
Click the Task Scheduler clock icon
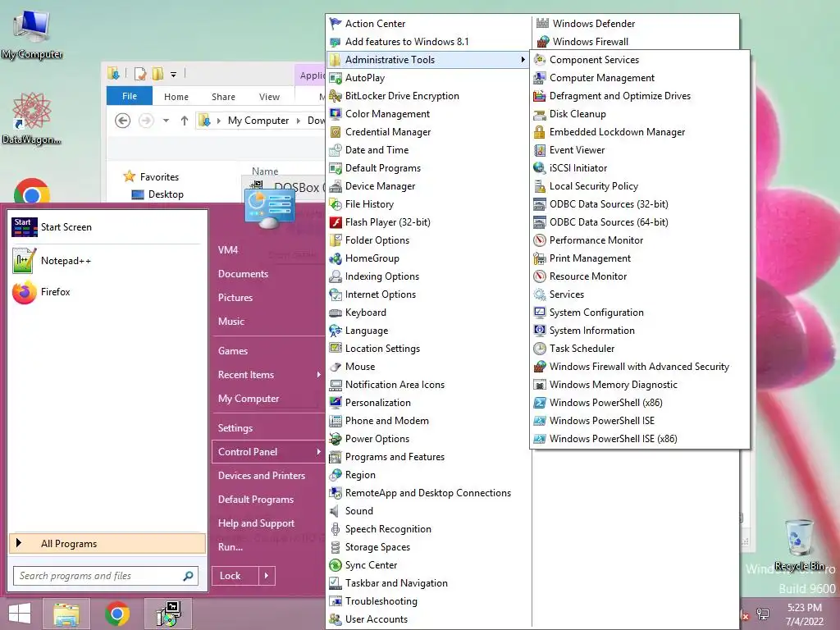click(540, 349)
